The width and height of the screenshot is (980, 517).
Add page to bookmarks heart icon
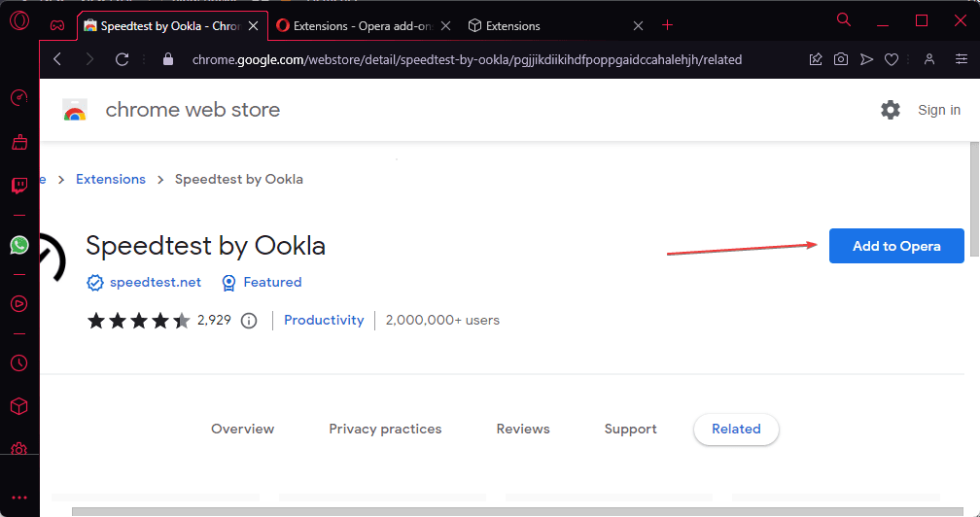(892, 59)
